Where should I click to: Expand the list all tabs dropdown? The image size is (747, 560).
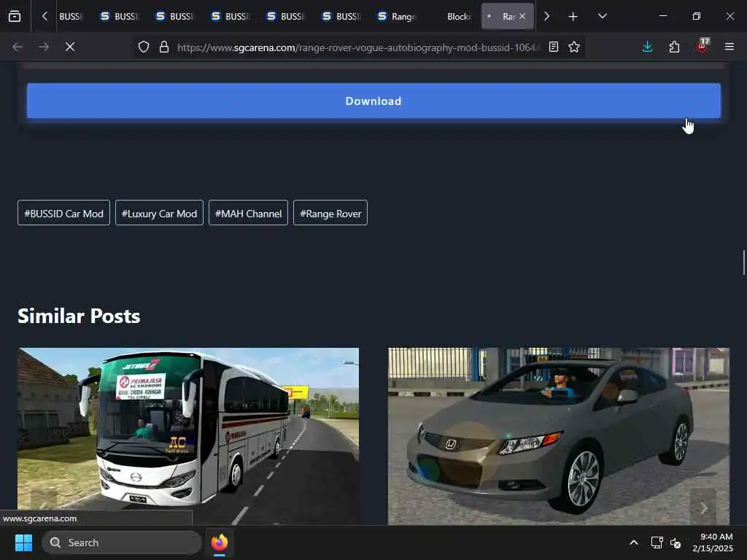pos(602,16)
